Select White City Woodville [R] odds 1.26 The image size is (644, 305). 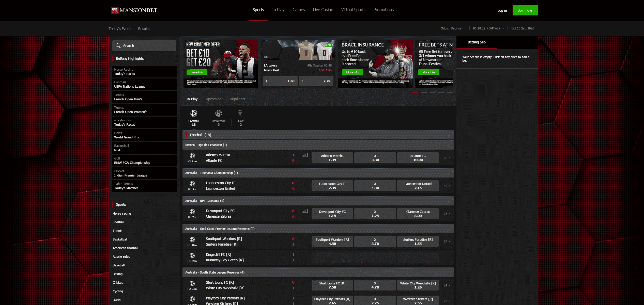[418, 285]
